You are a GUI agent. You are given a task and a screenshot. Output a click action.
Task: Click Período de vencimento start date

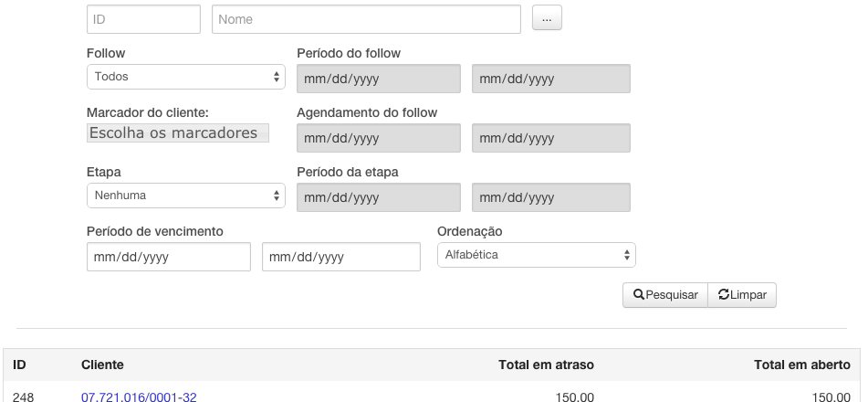pos(169,257)
